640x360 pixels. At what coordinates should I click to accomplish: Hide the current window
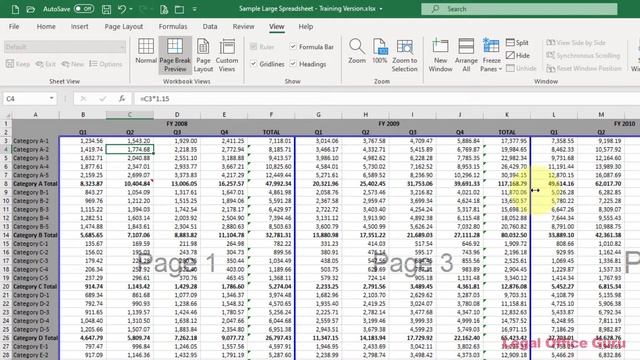[x=518, y=55]
